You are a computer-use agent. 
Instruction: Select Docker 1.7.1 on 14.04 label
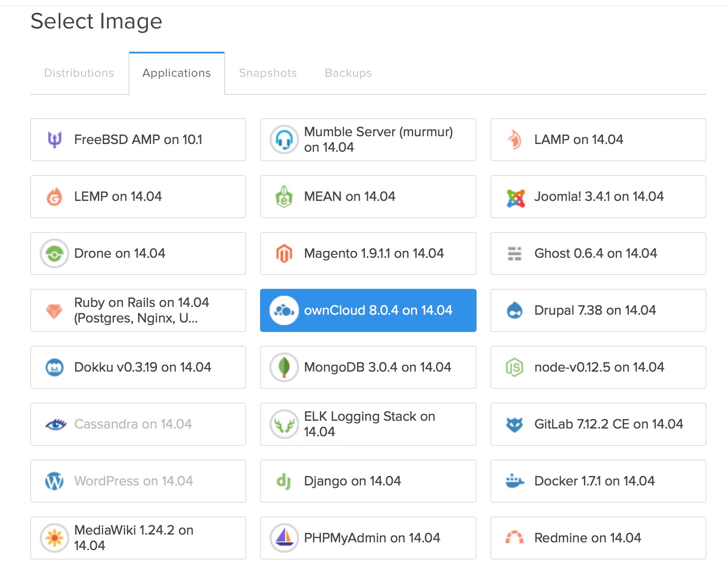(595, 481)
